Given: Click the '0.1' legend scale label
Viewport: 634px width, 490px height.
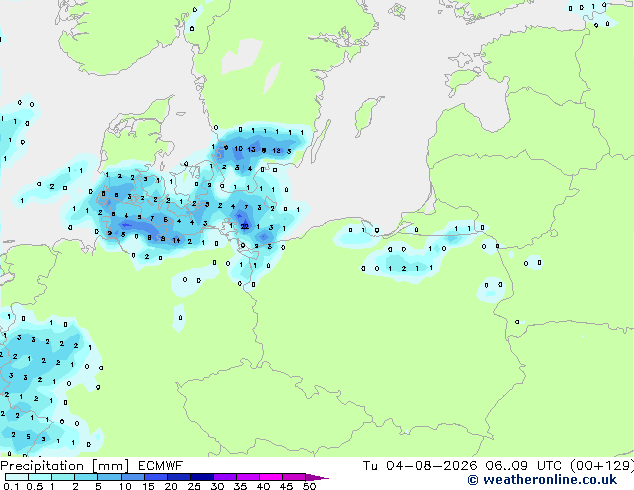Looking at the screenshot, I should (x=9, y=486).
